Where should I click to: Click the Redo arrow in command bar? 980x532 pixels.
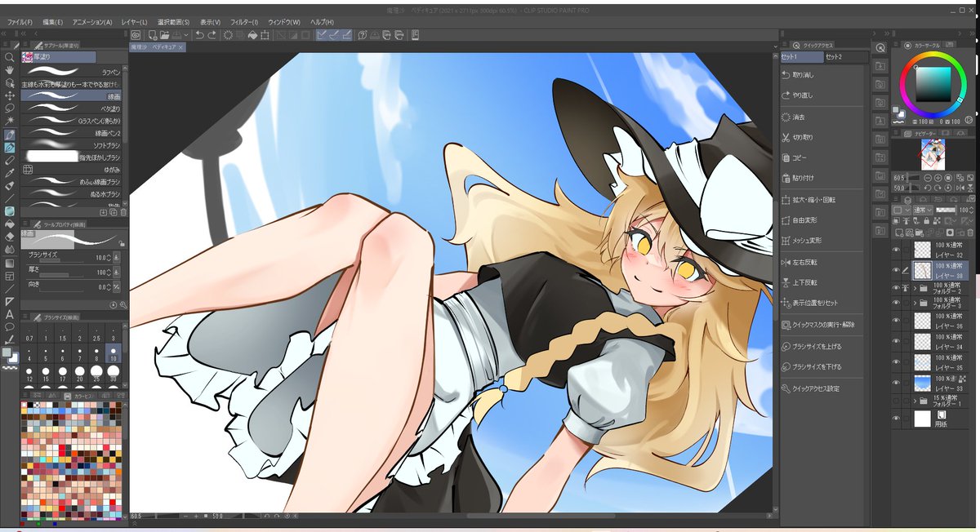click(x=212, y=35)
